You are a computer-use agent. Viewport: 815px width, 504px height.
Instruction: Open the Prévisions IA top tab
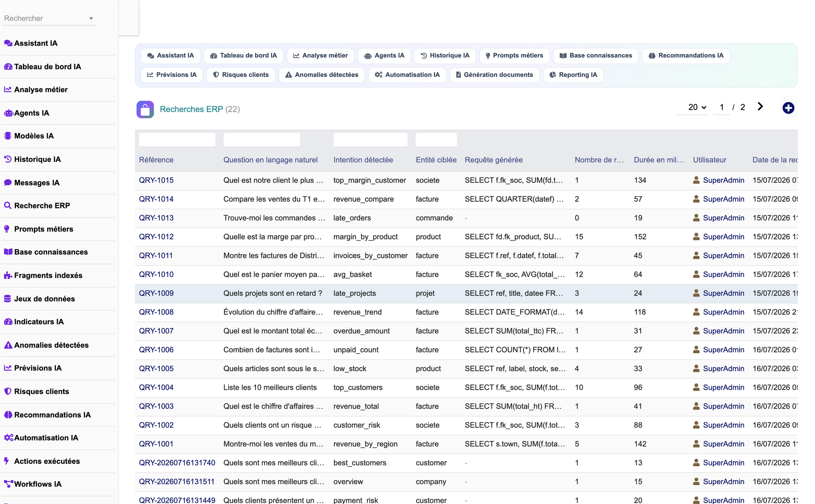click(x=172, y=75)
